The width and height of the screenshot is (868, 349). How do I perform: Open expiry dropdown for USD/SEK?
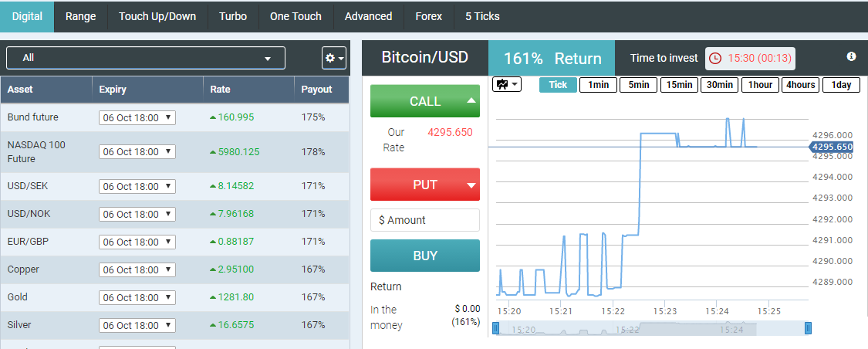tap(137, 186)
